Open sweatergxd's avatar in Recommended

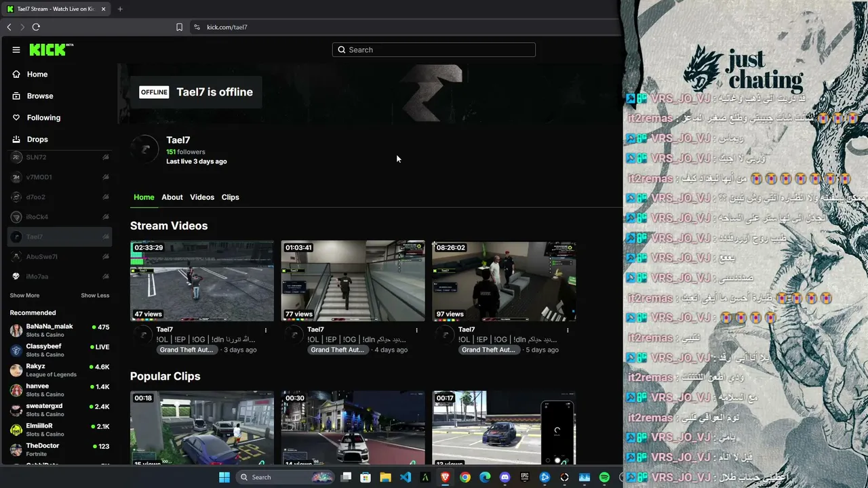(16, 410)
